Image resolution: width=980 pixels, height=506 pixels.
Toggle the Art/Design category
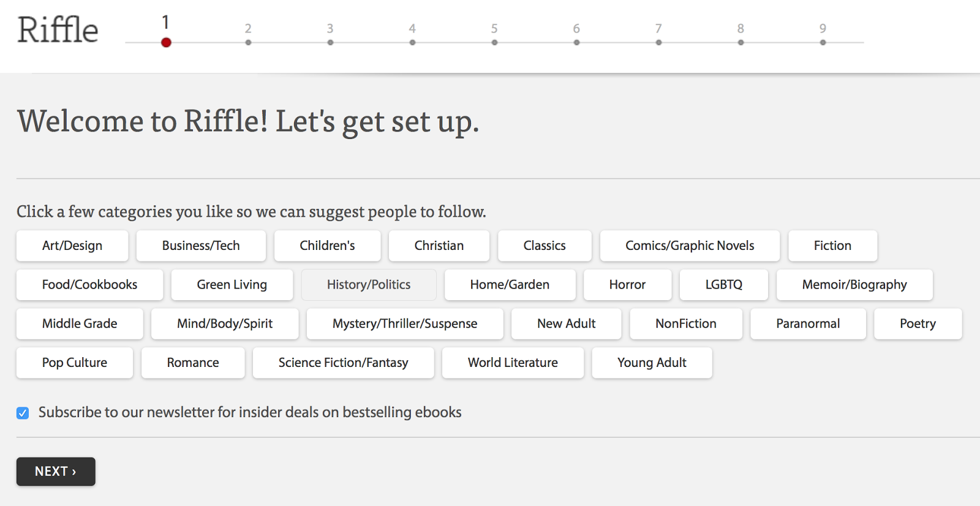pos(72,246)
